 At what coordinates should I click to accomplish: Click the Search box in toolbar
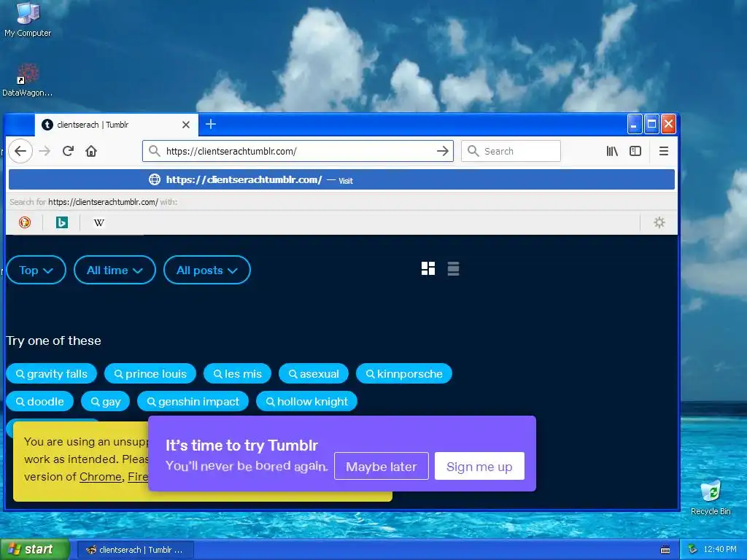511,151
